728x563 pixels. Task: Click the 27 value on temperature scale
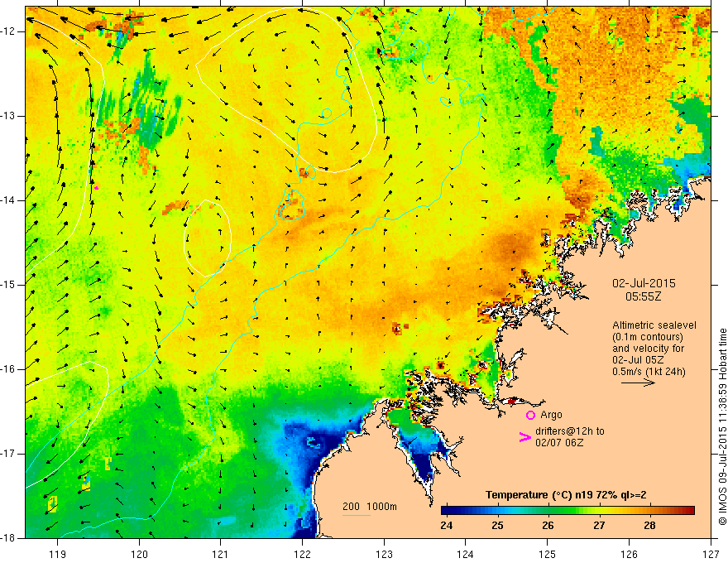pyautogui.click(x=600, y=526)
